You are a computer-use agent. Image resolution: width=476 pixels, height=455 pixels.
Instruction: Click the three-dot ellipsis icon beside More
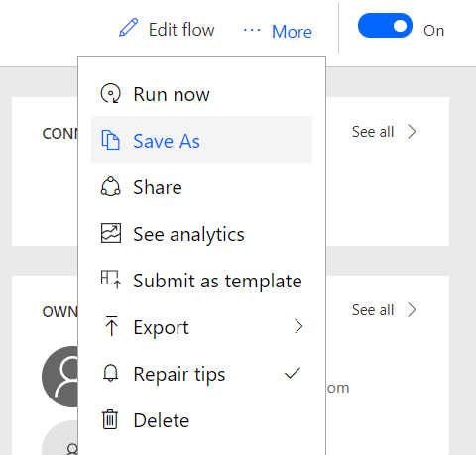tap(252, 31)
